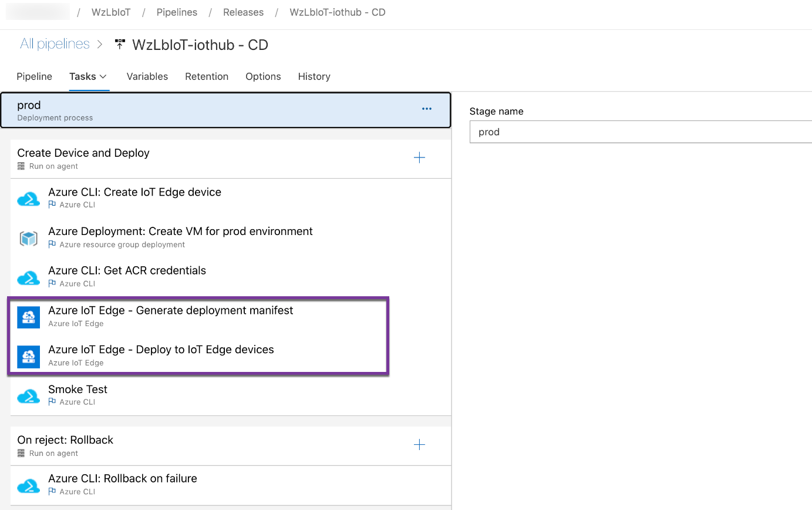Click the WzLbIoT project breadcrumb
The height and width of the screenshot is (510, 812).
[x=111, y=12]
